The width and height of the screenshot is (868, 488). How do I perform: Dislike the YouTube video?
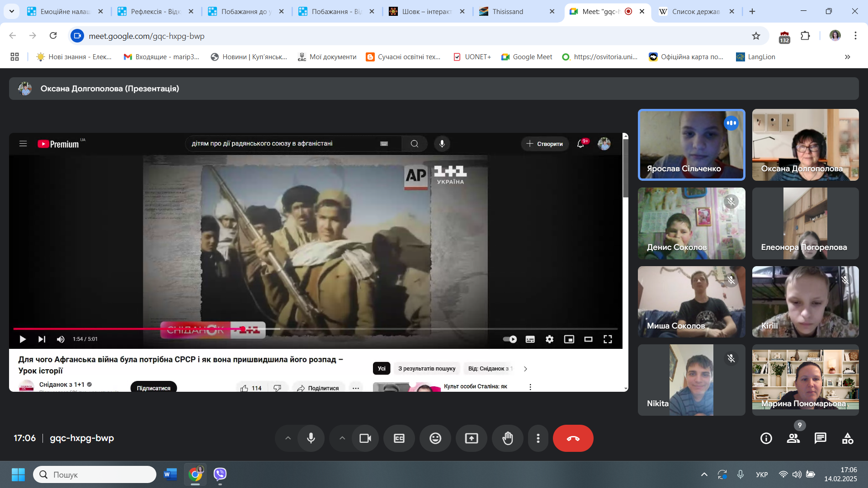278,388
